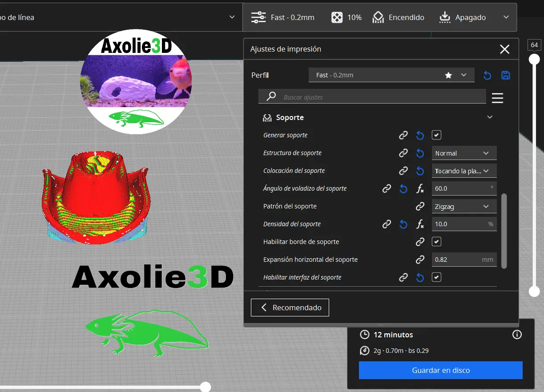The height and width of the screenshot is (392, 544).
Task: Close the Ajustes de impresión panel
Action: (x=504, y=49)
